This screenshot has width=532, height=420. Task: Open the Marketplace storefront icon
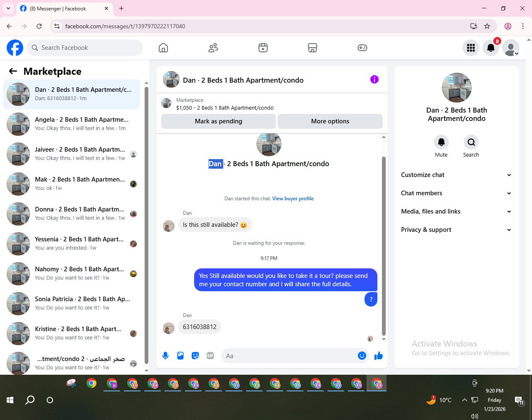point(313,48)
